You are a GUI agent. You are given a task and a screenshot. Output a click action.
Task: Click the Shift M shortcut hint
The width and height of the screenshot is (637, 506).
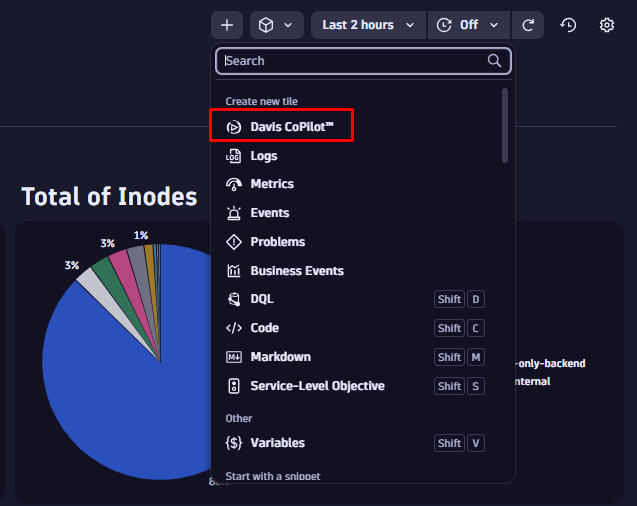pos(459,357)
